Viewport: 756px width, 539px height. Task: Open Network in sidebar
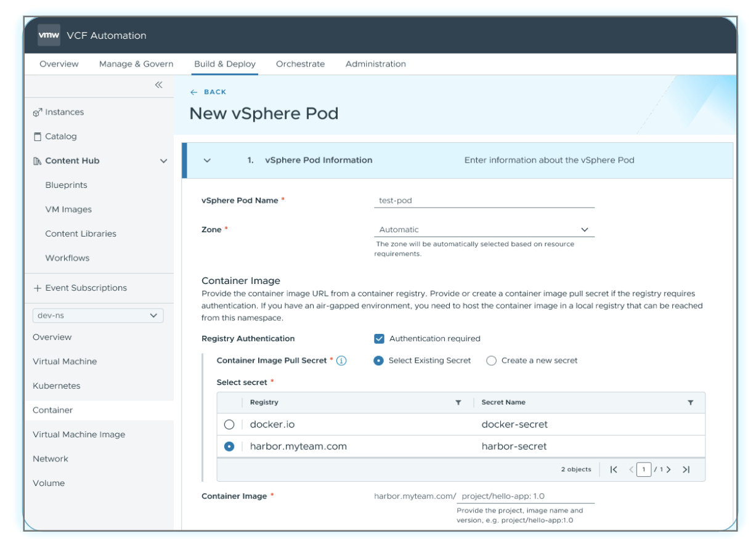pyautogui.click(x=51, y=459)
